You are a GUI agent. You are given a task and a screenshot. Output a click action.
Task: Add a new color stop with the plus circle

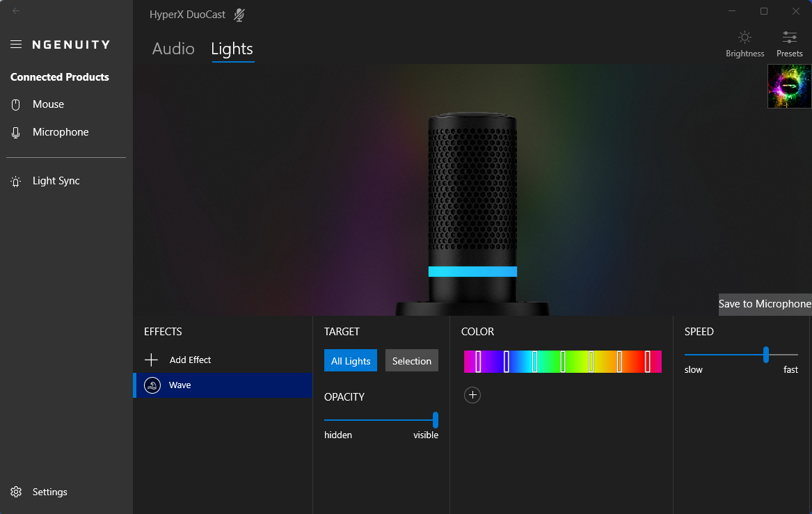click(x=472, y=395)
